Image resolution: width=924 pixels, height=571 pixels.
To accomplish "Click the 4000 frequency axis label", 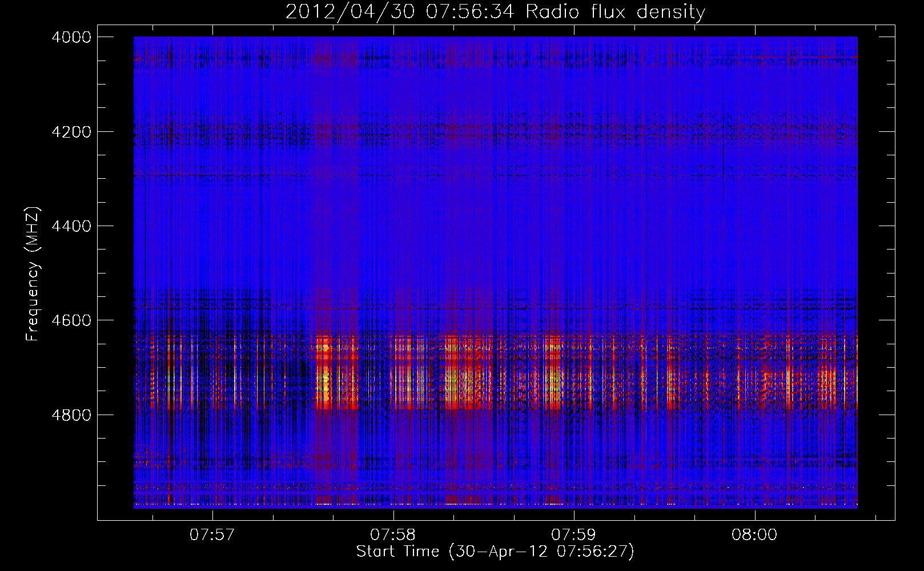I will click(71, 37).
